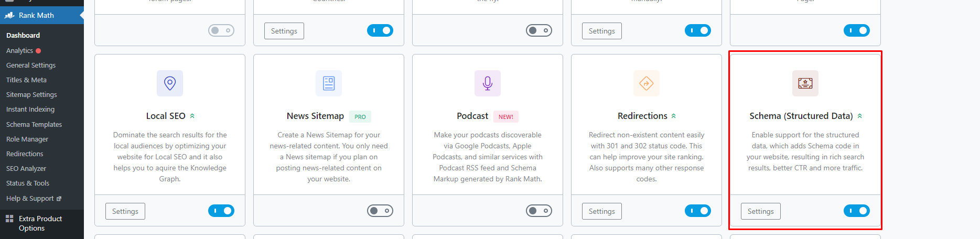Viewport: 980px width, 239px height.
Task: Click the Redirections arrow sign icon
Action: pos(647,83)
